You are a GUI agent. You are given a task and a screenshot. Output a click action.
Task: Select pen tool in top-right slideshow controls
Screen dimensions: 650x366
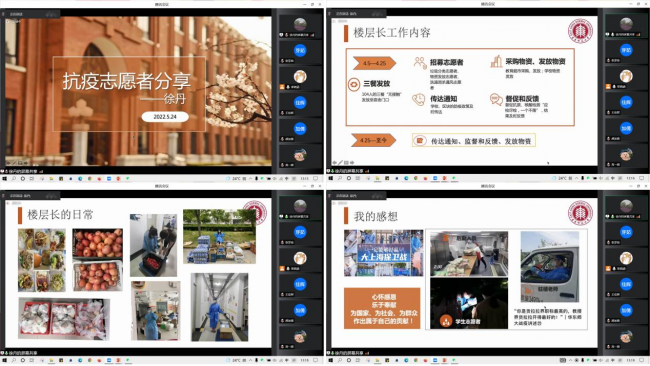[340, 162]
